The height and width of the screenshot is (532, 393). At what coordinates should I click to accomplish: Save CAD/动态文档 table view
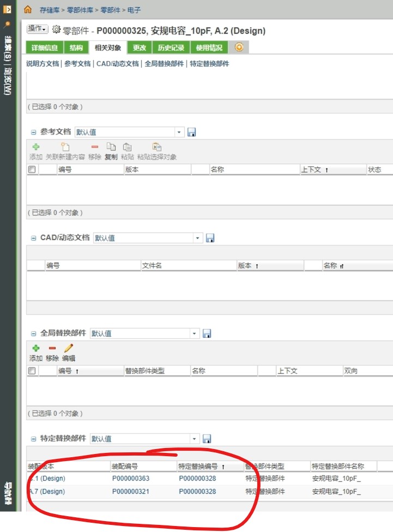coord(210,238)
